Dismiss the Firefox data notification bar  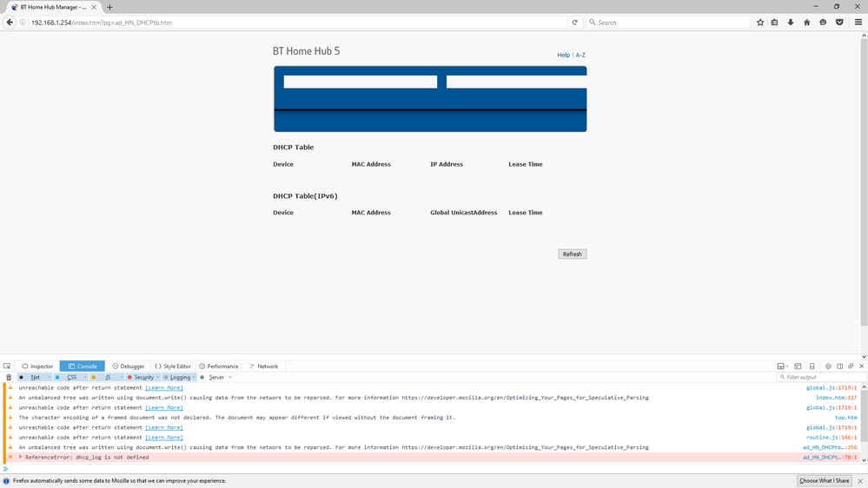click(859, 481)
